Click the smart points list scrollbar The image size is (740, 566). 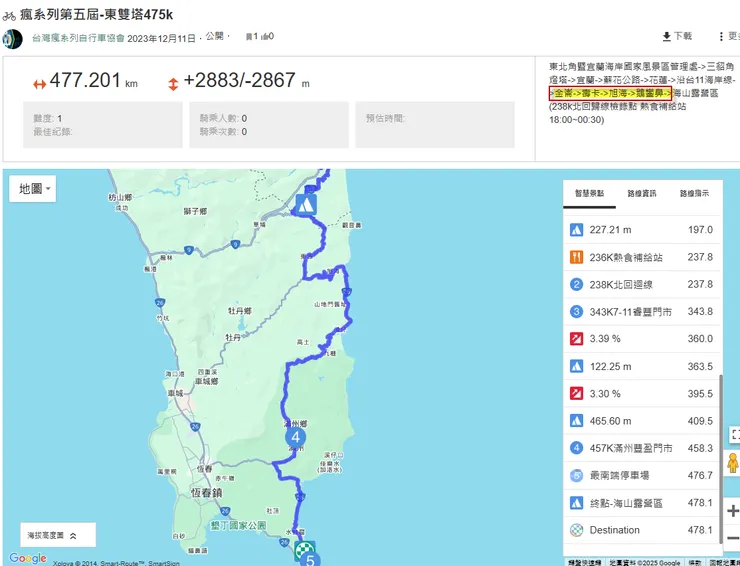coord(720,459)
